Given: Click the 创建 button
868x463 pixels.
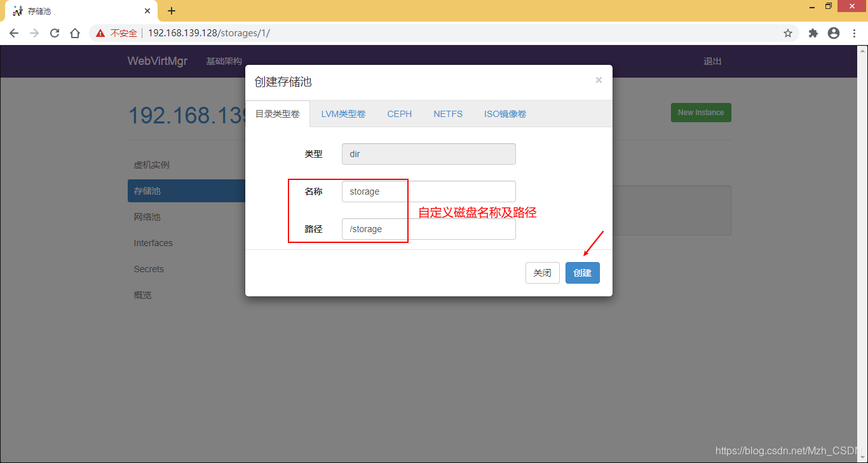Looking at the screenshot, I should tap(583, 273).
